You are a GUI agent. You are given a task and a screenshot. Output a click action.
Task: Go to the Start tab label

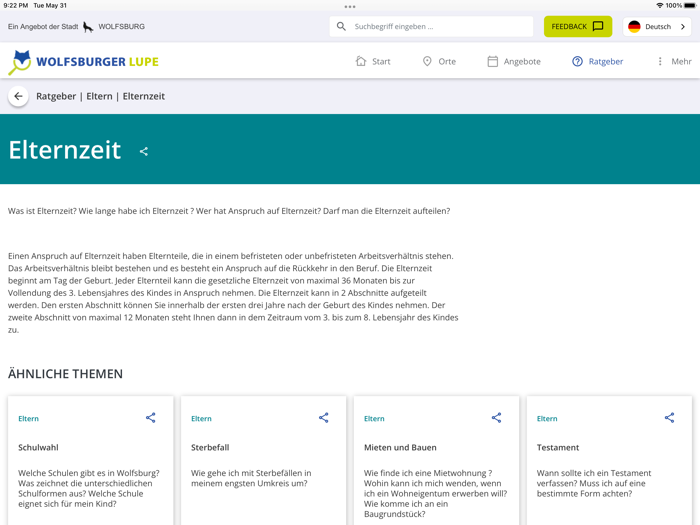[381, 62]
